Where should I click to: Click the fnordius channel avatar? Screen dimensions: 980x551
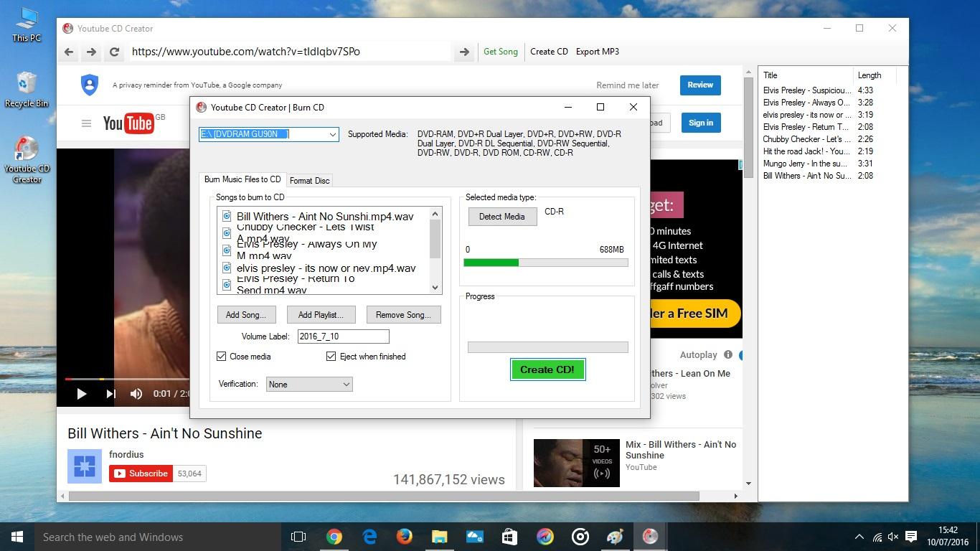pos(85,466)
